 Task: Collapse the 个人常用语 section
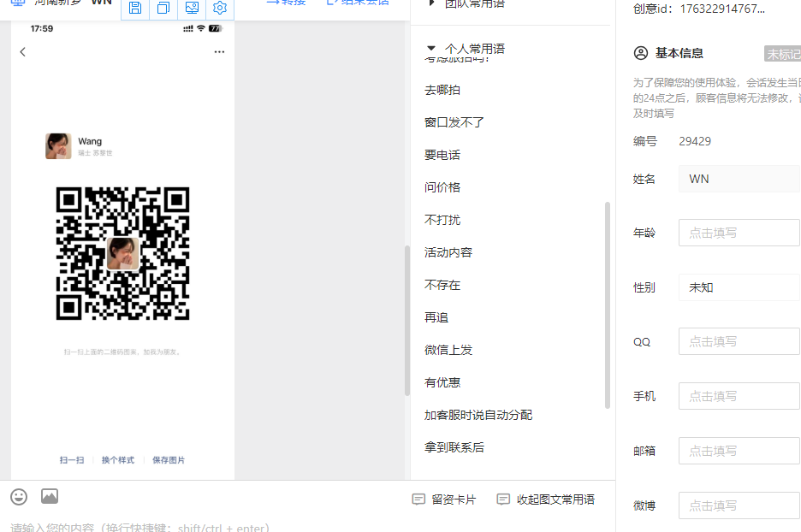(x=466, y=49)
